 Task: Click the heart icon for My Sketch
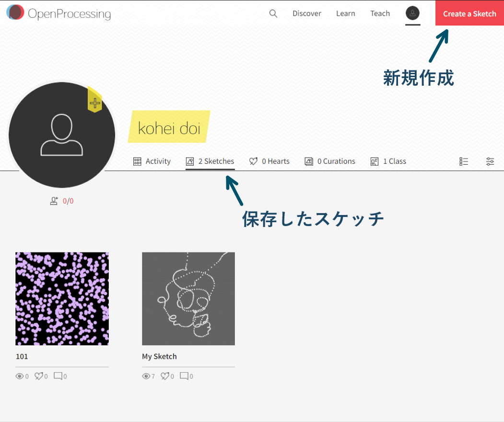point(165,376)
